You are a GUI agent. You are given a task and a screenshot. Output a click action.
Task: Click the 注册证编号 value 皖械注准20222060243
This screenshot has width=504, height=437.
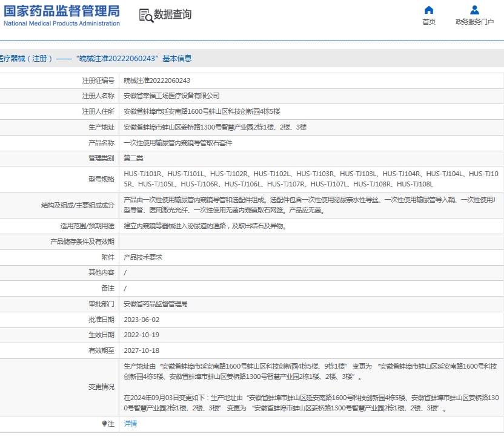(157, 80)
